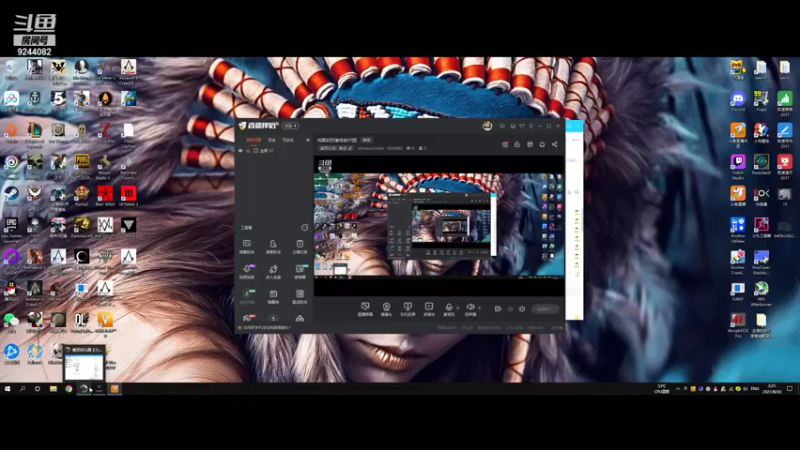800x450 pixels.
Task: Click search icon in white side panel
Action: 577,192
